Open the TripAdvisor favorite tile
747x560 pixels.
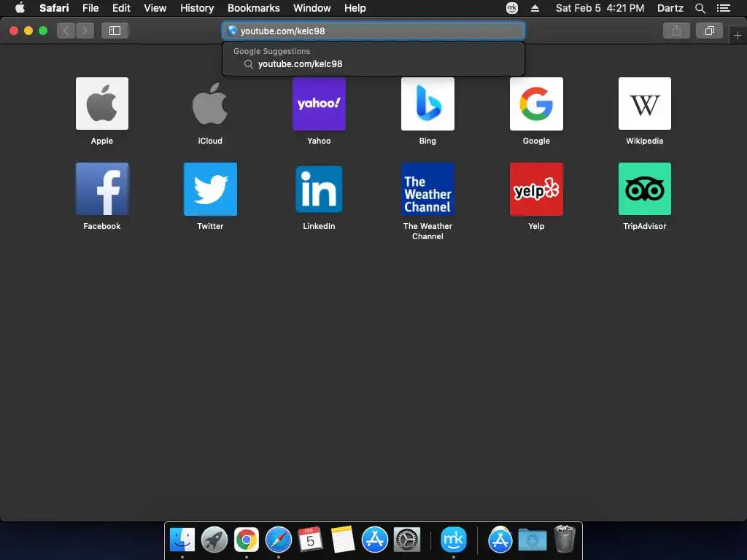[x=645, y=189]
